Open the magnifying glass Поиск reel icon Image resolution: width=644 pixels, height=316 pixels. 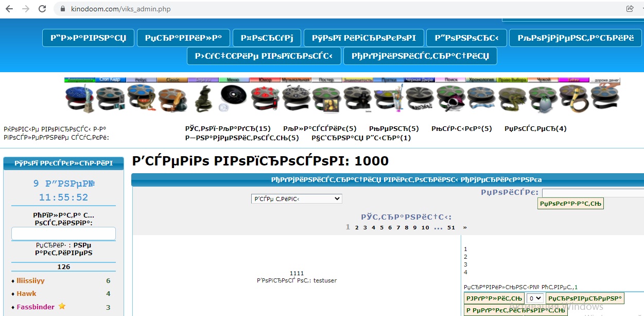point(450,98)
